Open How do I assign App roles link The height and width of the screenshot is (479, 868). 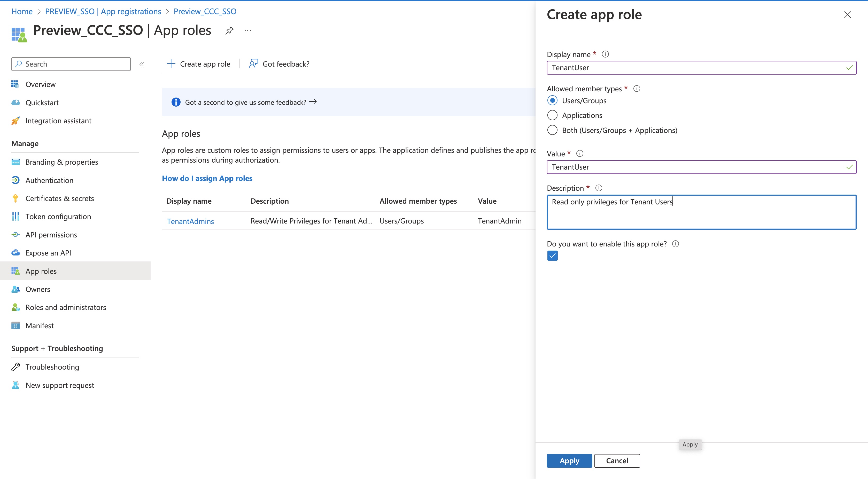[207, 178]
